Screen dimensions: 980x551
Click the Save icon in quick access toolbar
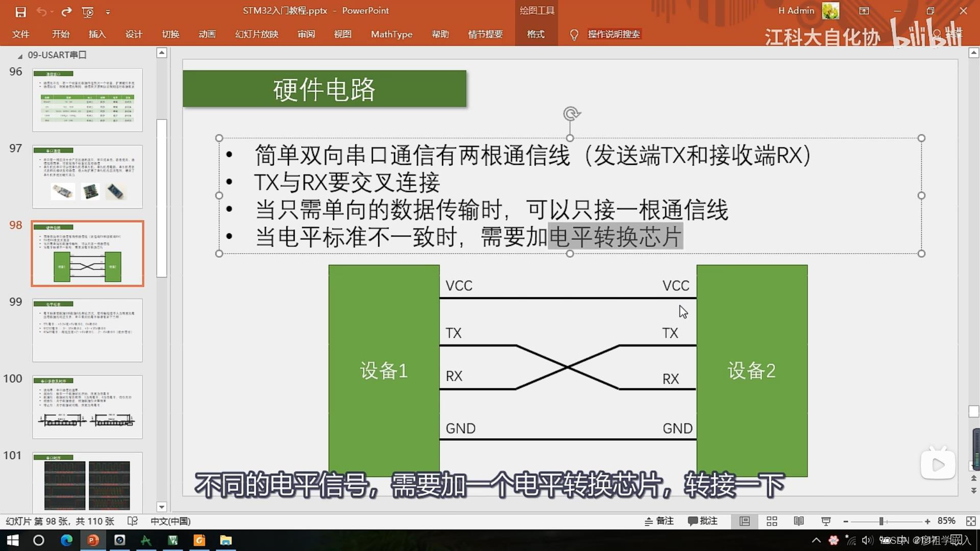[x=20, y=11]
